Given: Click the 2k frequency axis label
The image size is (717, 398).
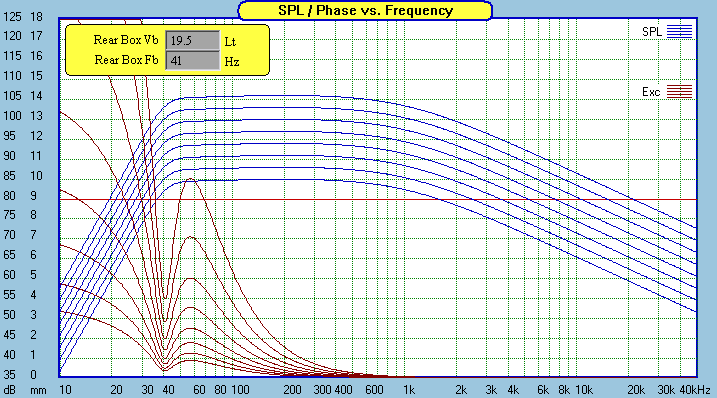Looking at the screenshot, I should (461, 390).
